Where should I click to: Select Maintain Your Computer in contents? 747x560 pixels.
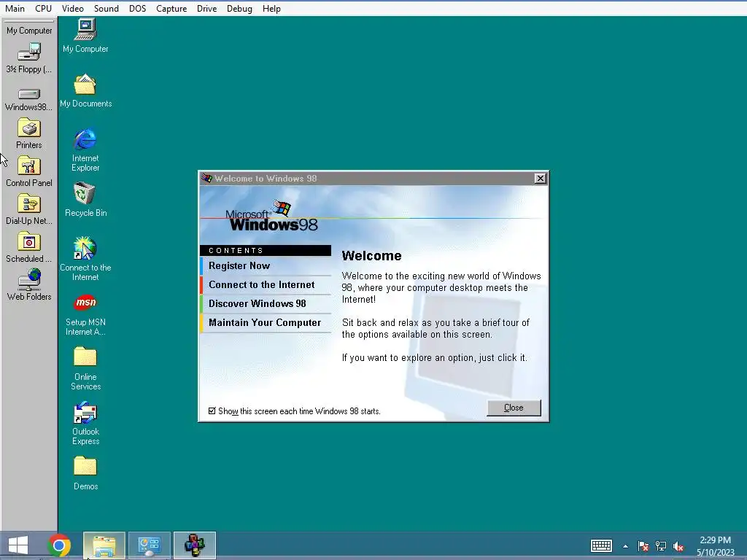click(x=266, y=323)
